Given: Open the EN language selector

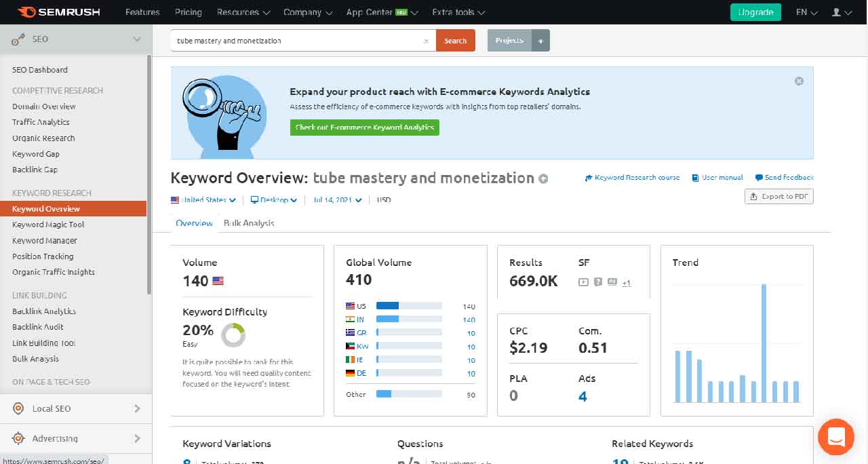Looking at the screenshot, I should [806, 12].
